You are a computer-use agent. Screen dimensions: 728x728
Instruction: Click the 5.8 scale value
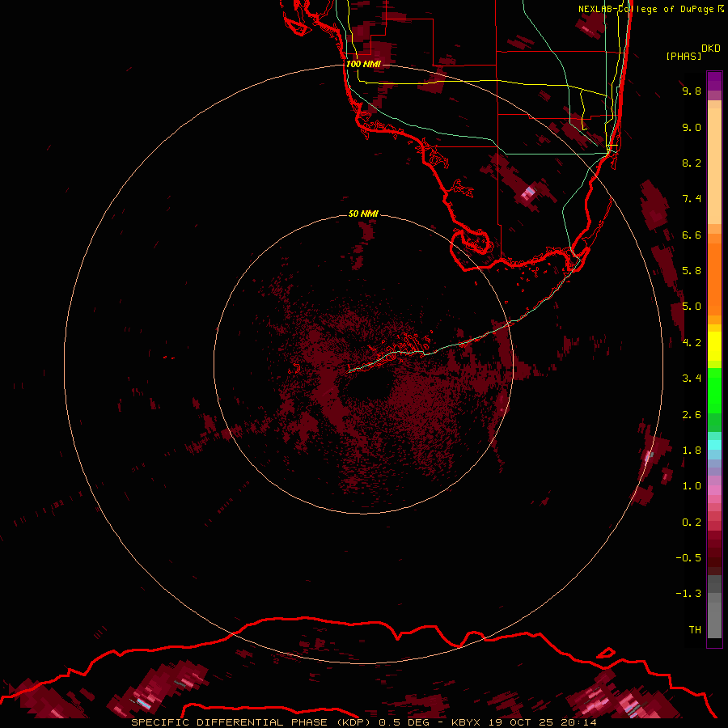pyautogui.click(x=692, y=271)
